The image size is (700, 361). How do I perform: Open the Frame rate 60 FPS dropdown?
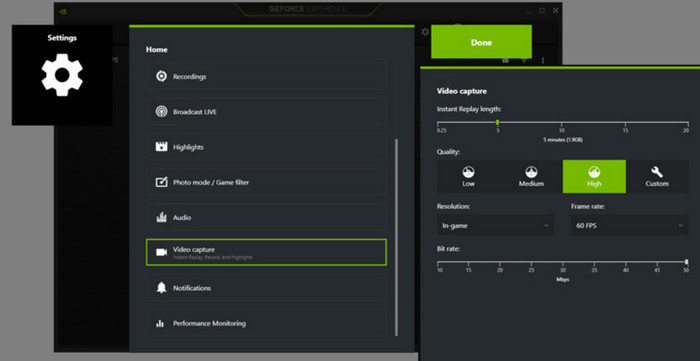click(x=629, y=225)
